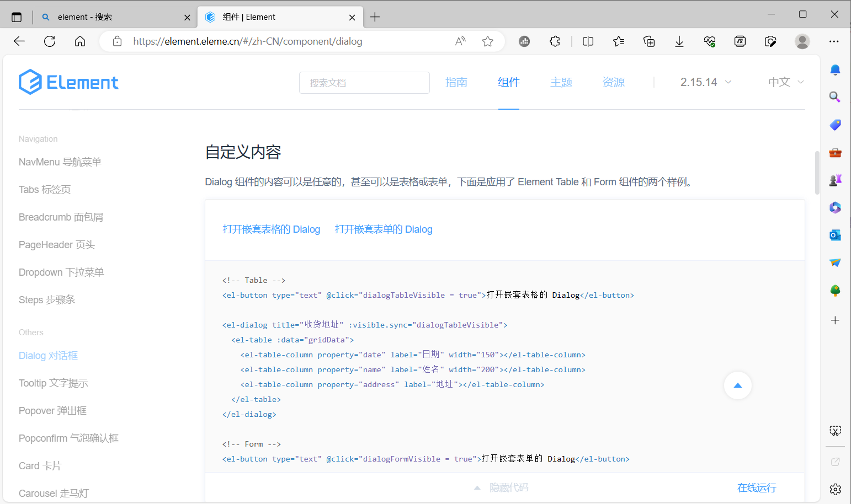Open browser Downloads icon
The height and width of the screenshot is (504, 851).
pyautogui.click(x=679, y=41)
